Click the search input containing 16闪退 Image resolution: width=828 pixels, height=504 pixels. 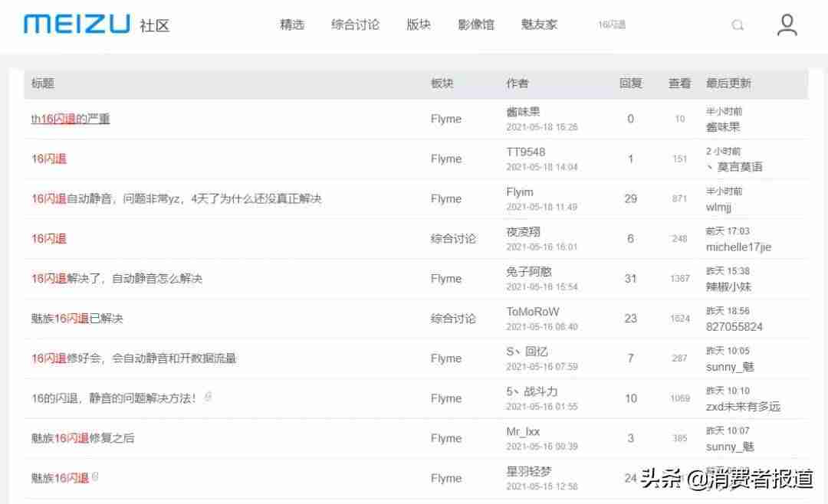[x=612, y=25]
